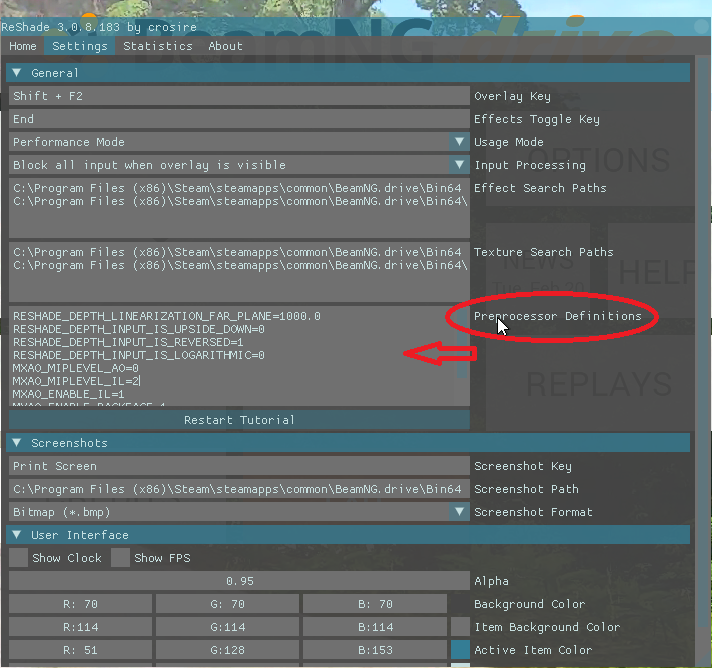The image size is (712, 668).
Task: Click the MXAO_ENABLE_IL=1 line
Action: coord(69,394)
